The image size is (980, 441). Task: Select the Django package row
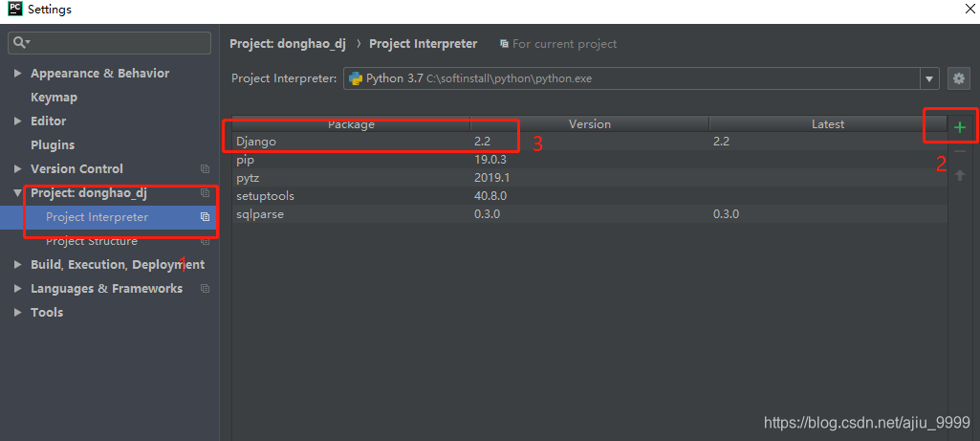point(590,142)
